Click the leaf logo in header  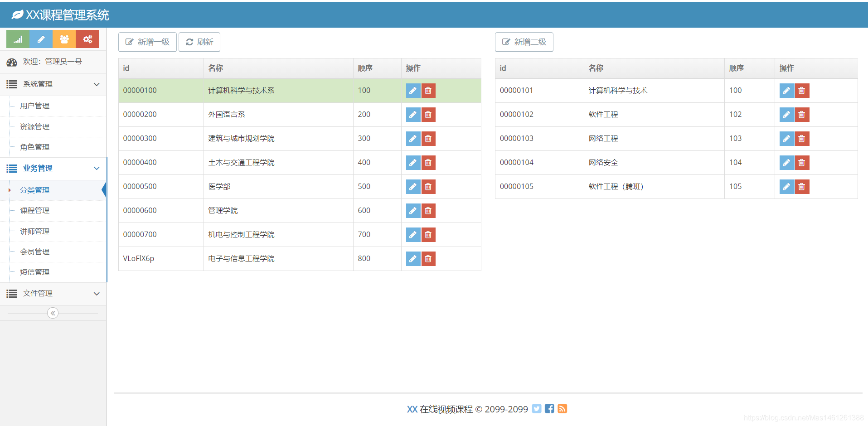(17, 15)
